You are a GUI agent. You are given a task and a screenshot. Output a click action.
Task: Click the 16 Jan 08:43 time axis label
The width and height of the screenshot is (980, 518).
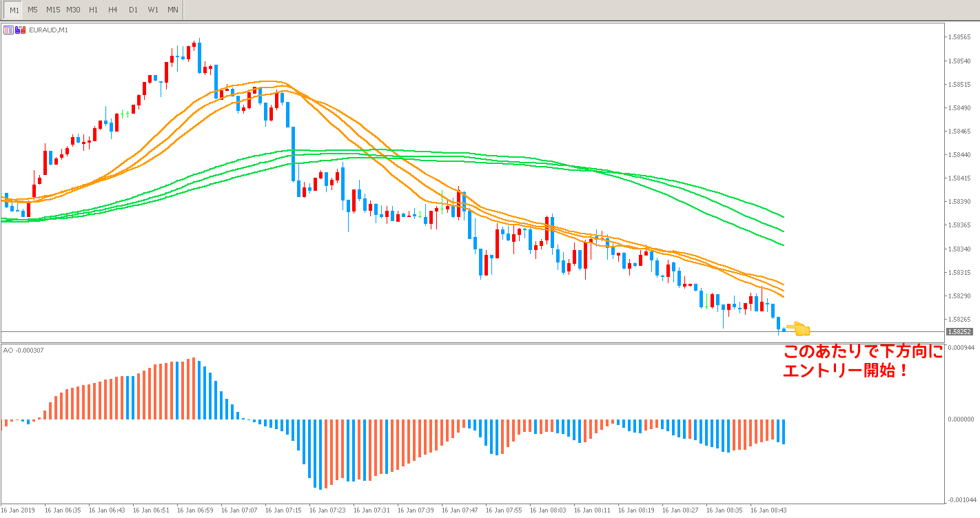point(767,510)
